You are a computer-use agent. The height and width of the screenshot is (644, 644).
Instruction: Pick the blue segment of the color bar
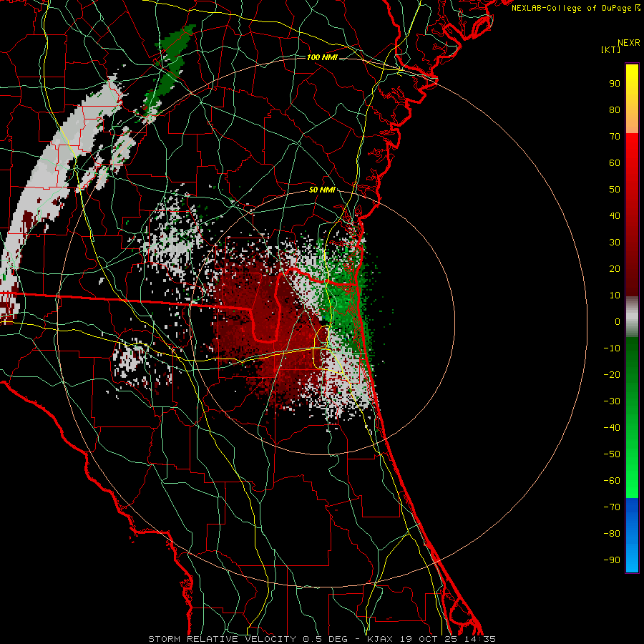[632, 535]
